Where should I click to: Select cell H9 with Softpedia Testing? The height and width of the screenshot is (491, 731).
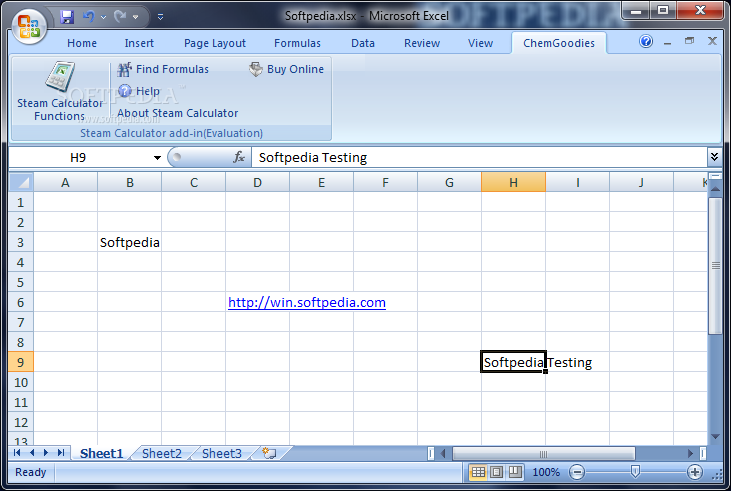pos(513,362)
